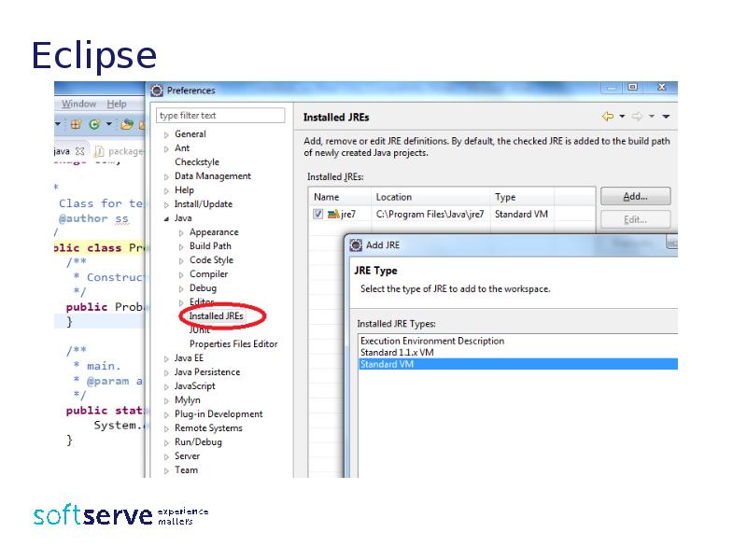This screenshot has width=747, height=560.
Task: Collapse the Java tree node
Action: (166, 219)
